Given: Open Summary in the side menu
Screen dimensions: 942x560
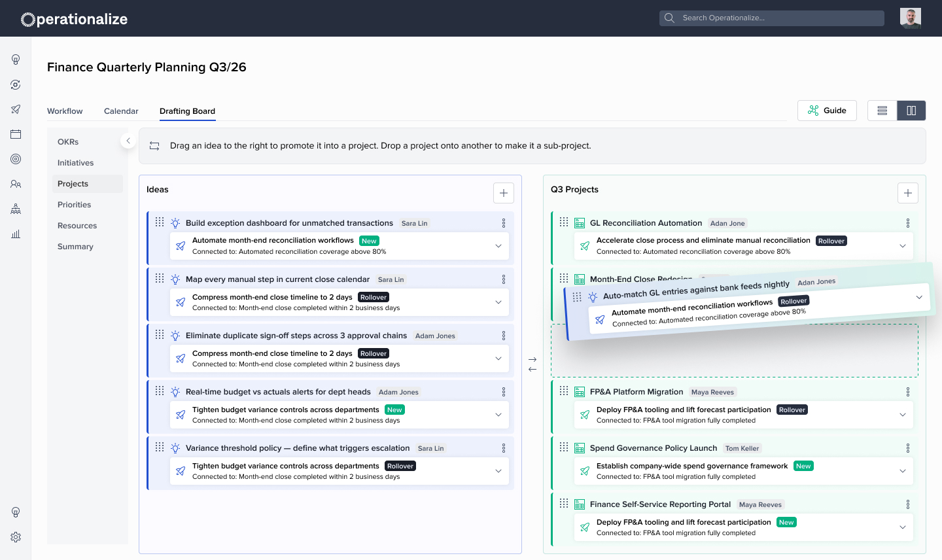Looking at the screenshot, I should pyautogui.click(x=88, y=247).
